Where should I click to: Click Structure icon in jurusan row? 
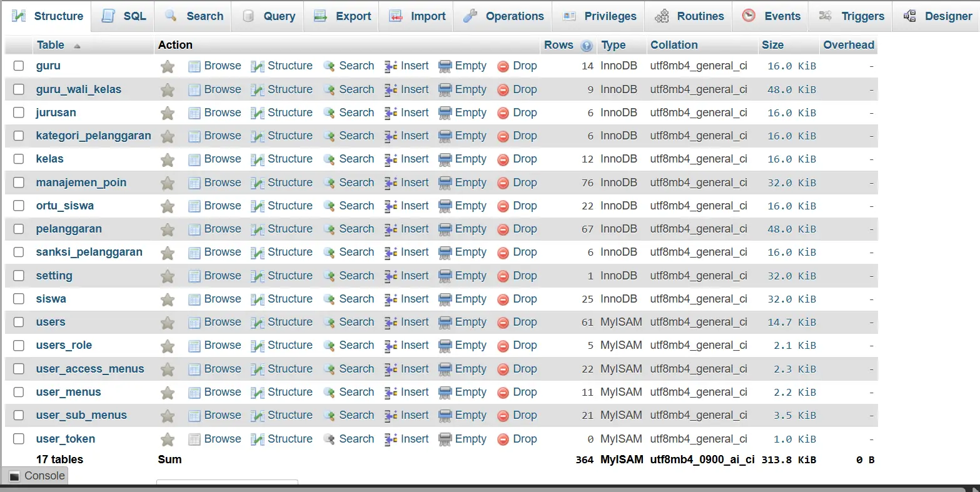tap(257, 113)
